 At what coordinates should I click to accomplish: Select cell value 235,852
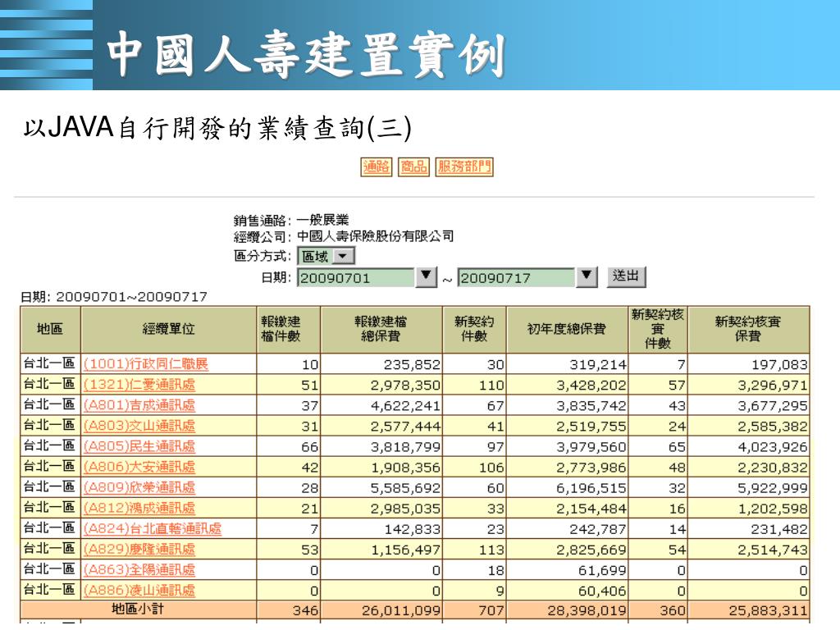(x=412, y=365)
